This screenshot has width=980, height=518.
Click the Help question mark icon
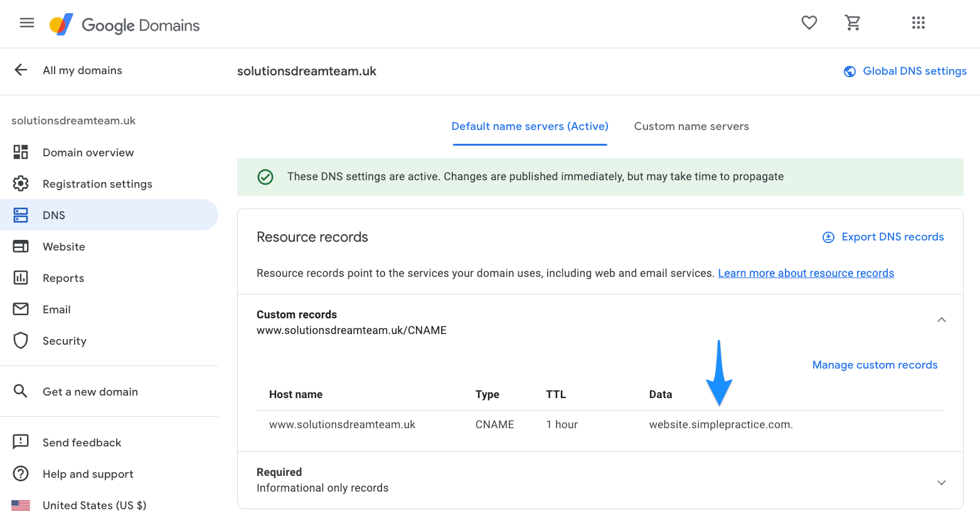pos(21,473)
